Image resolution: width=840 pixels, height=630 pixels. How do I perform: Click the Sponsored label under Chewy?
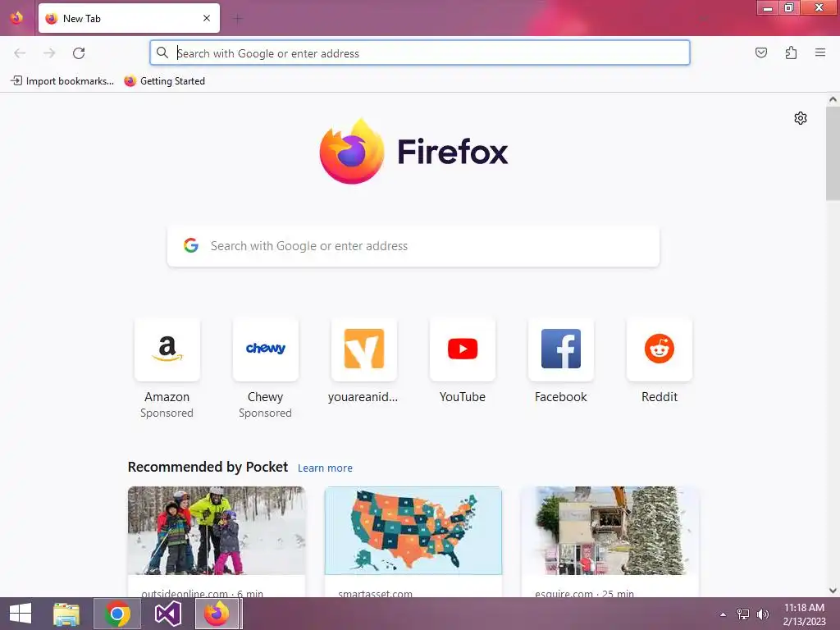(x=265, y=413)
